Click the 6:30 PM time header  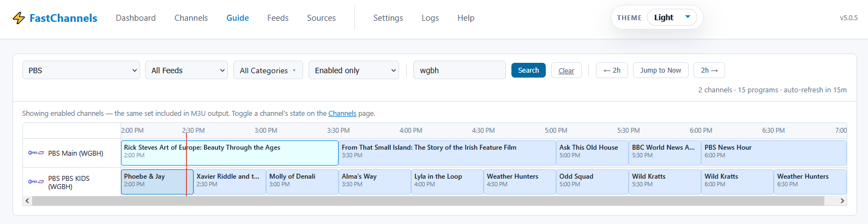[773, 131]
